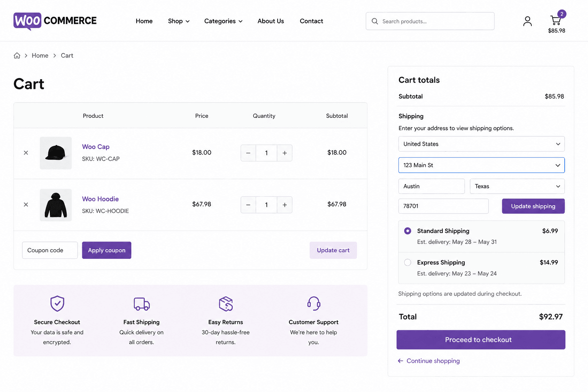Click the Cart totals heading
The width and height of the screenshot is (588, 392).
pos(419,80)
